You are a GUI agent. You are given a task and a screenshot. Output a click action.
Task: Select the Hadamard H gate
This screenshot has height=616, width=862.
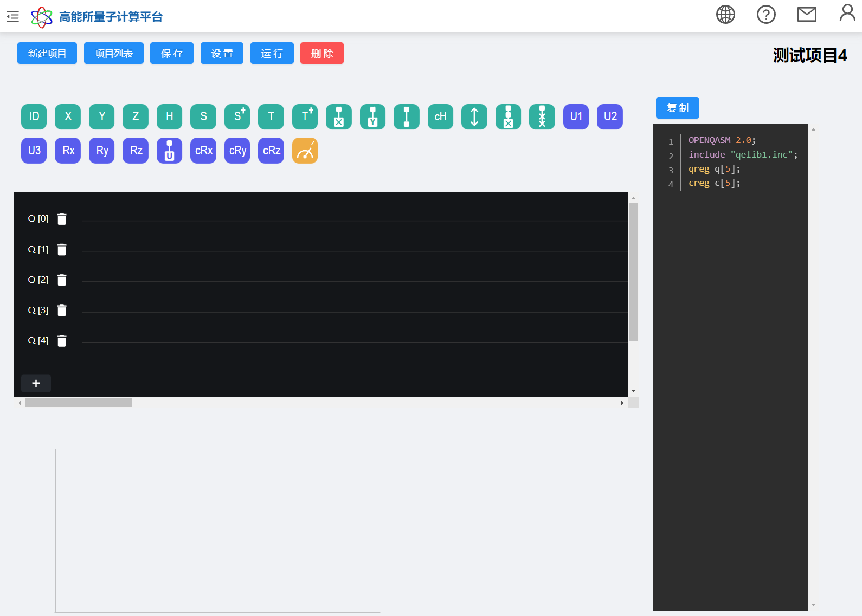point(170,116)
